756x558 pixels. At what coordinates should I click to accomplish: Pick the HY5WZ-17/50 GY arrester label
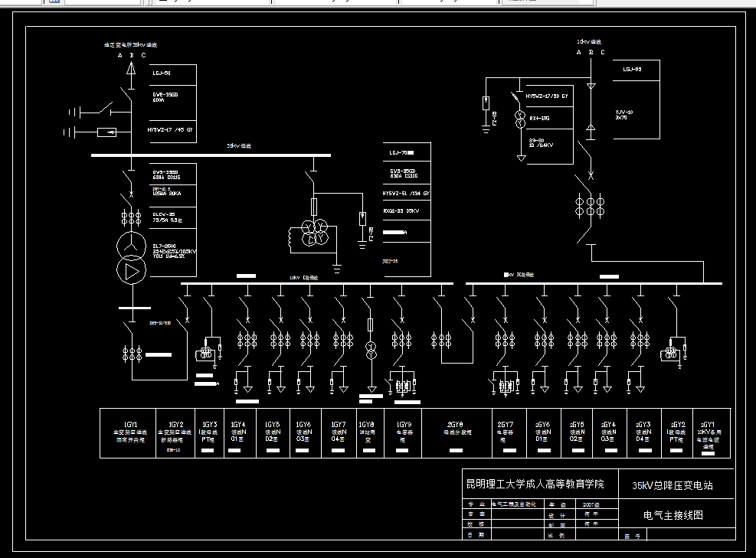547,96
